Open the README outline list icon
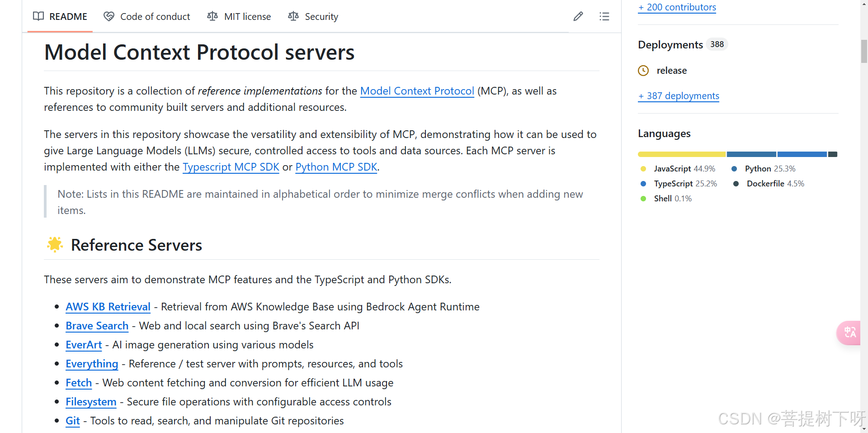Image resolution: width=868 pixels, height=433 pixels. pyautogui.click(x=604, y=17)
